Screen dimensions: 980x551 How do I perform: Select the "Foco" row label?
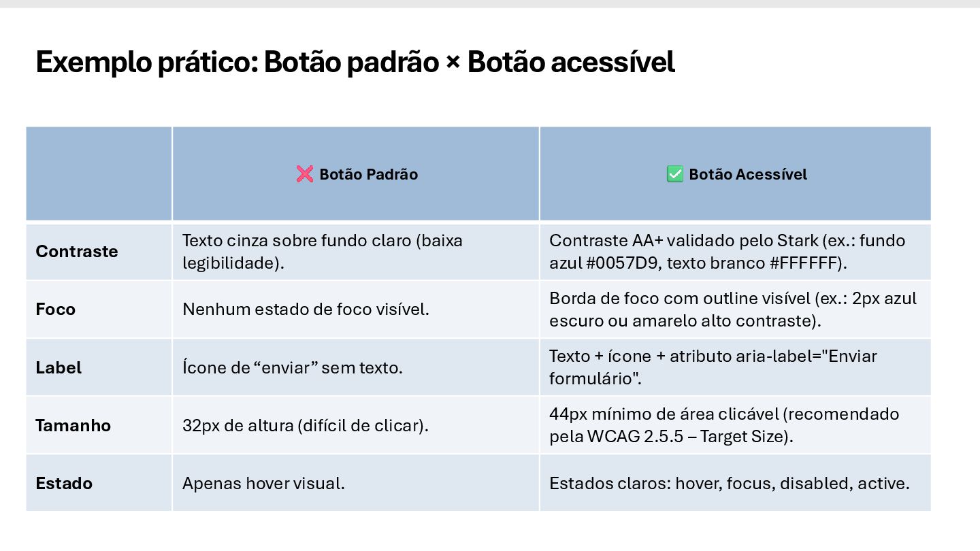(56, 310)
